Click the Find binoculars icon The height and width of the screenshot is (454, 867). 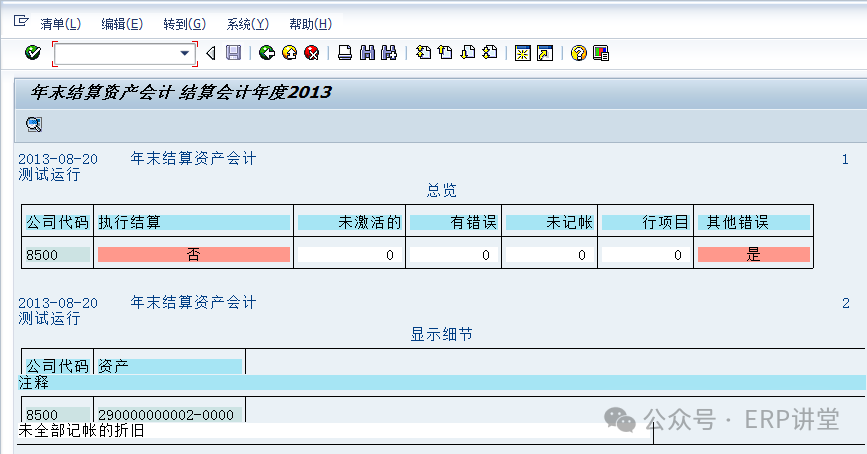(367, 53)
